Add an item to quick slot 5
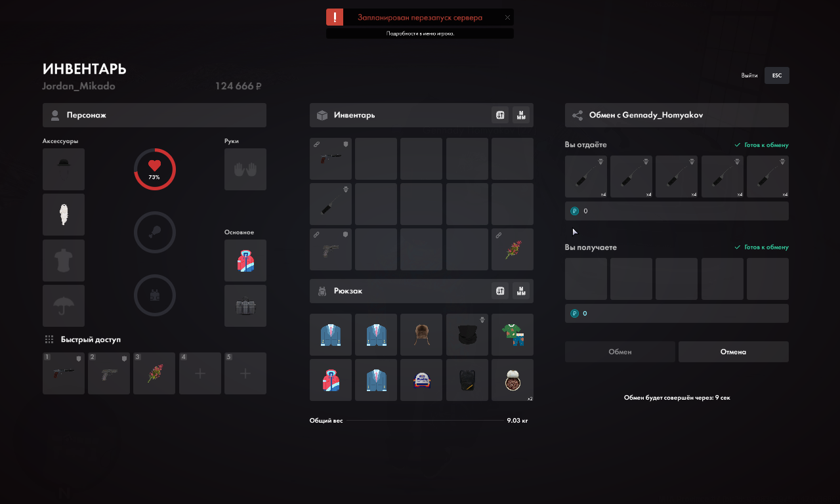 pyautogui.click(x=245, y=373)
